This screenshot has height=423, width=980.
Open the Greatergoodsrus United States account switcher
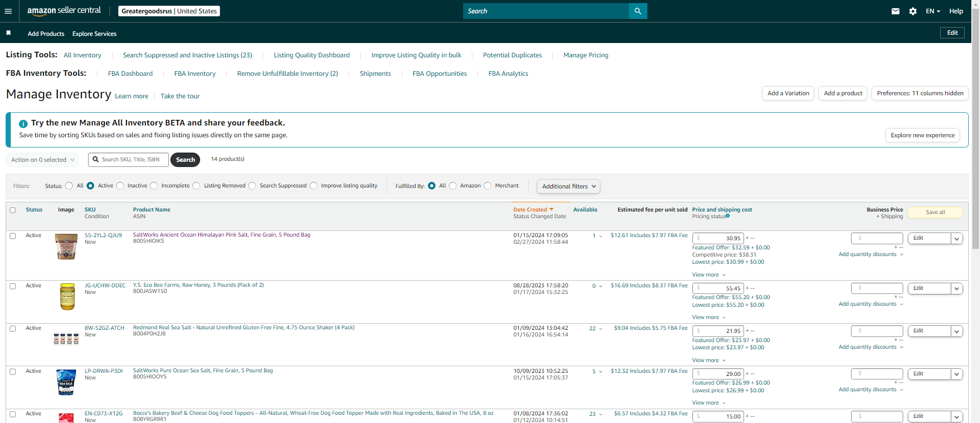click(x=169, y=11)
